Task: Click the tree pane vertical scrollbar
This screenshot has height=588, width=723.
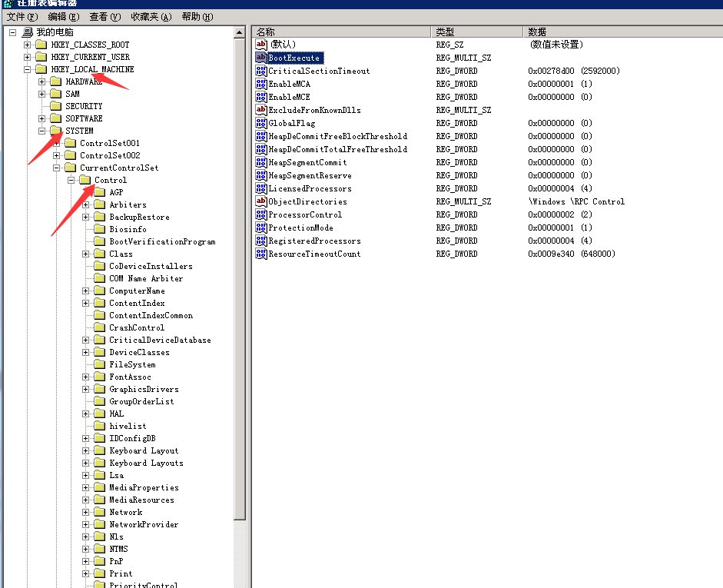Action: 240,307
